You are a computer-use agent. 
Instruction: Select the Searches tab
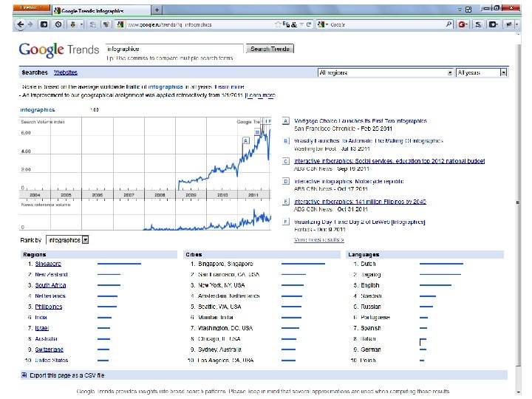pos(35,72)
